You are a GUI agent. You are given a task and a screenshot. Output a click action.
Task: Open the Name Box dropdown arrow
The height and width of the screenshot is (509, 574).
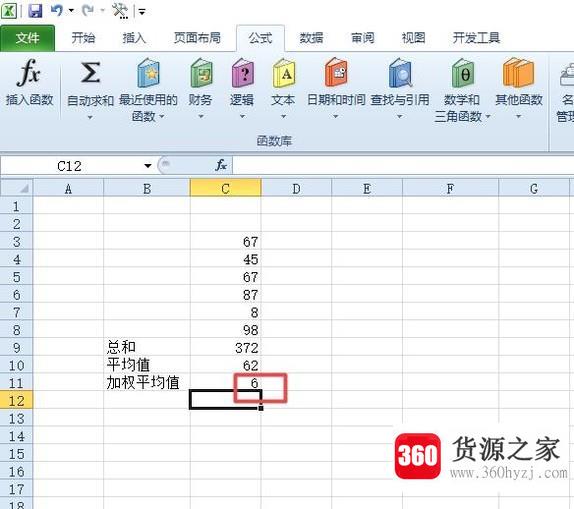[148, 166]
